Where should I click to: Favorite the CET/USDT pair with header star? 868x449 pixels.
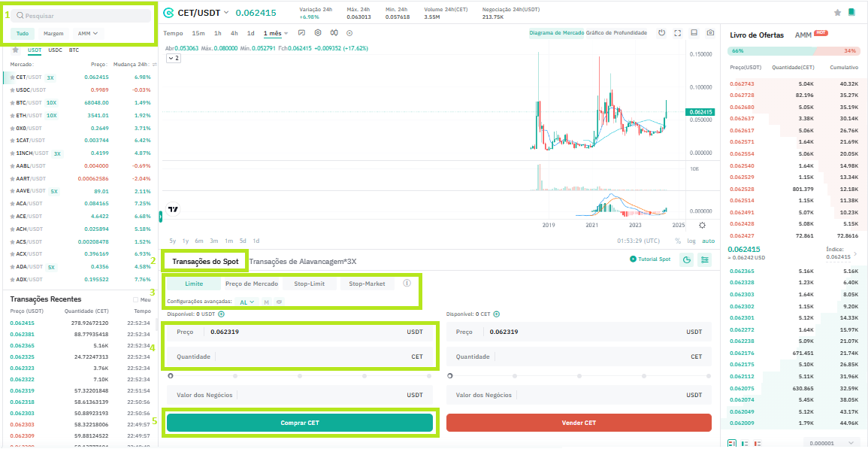point(837,12)
